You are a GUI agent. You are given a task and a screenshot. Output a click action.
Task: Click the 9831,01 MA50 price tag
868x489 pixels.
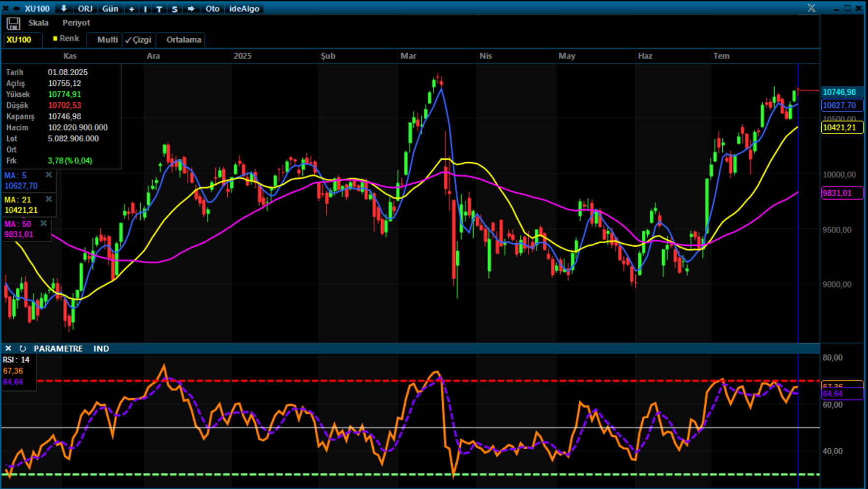(x=842, y=193)
